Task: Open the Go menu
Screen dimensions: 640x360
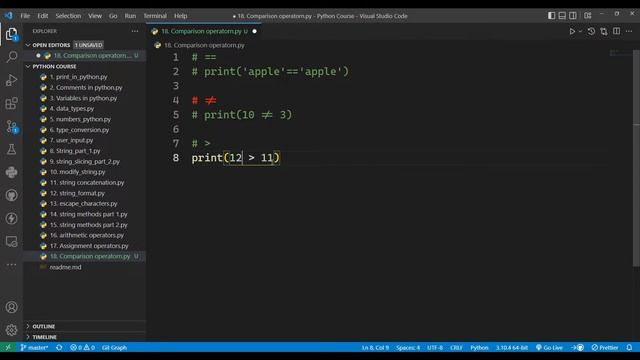Action: pyautogui.click(x=113, y=16)
